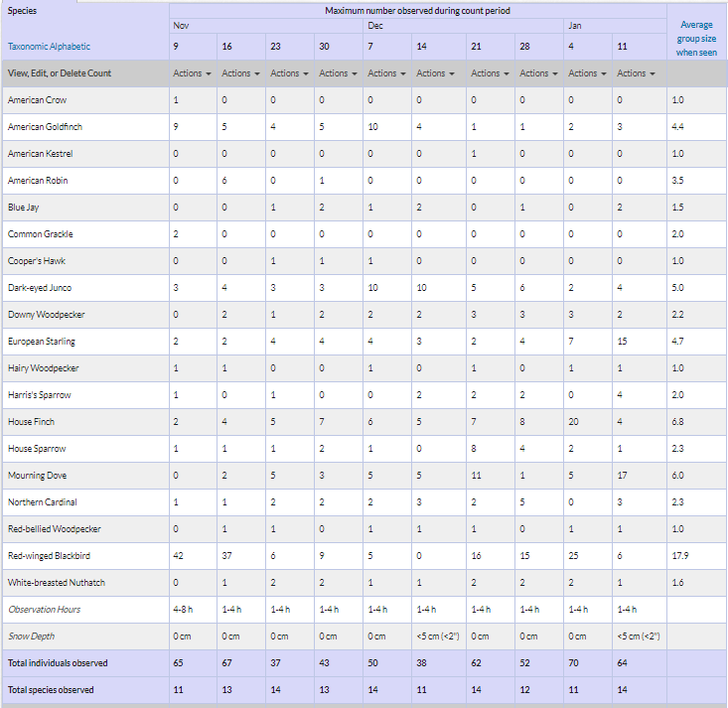Open the Actions dropdown for Dec 14
728x708 pixels.
coord(435,73)
